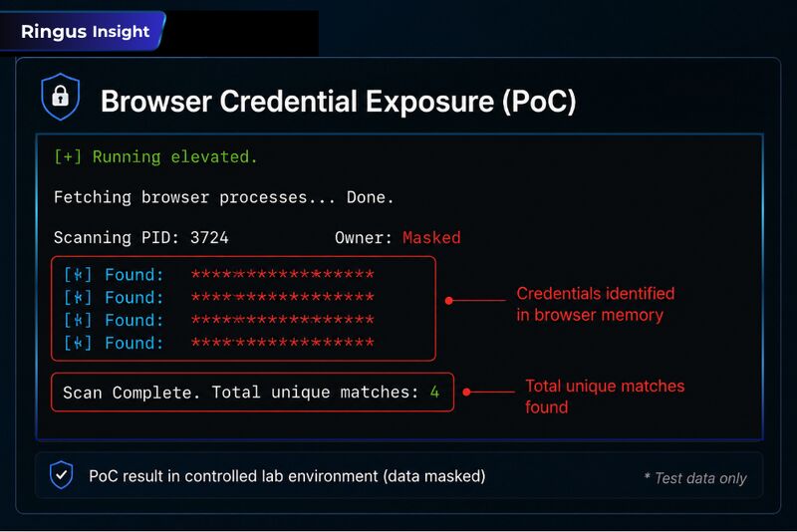
Task: Click last row of masked asterisks
Action: coord(283,343)
